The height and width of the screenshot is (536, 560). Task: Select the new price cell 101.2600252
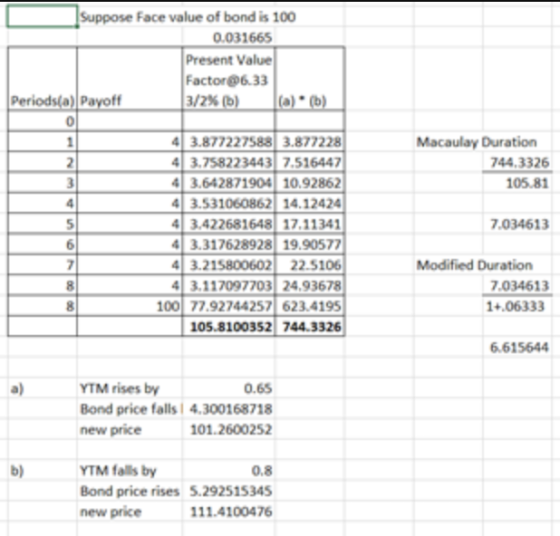229,429
